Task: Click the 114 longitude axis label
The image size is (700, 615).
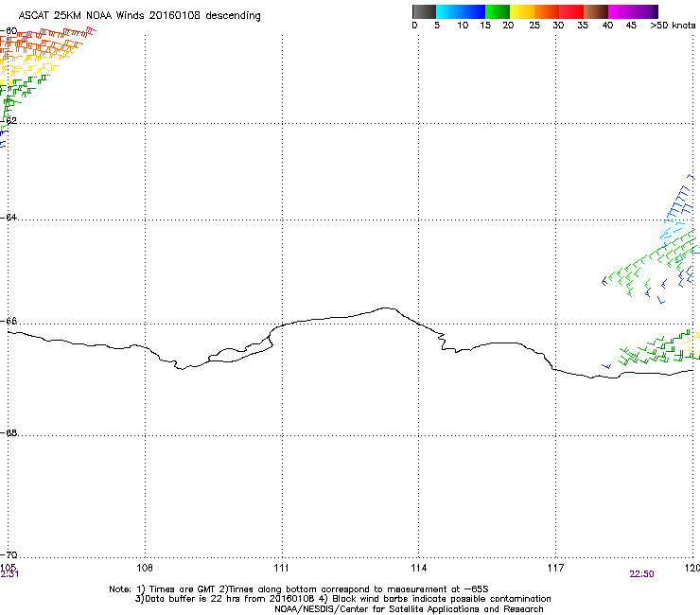Action: (419, 568)
